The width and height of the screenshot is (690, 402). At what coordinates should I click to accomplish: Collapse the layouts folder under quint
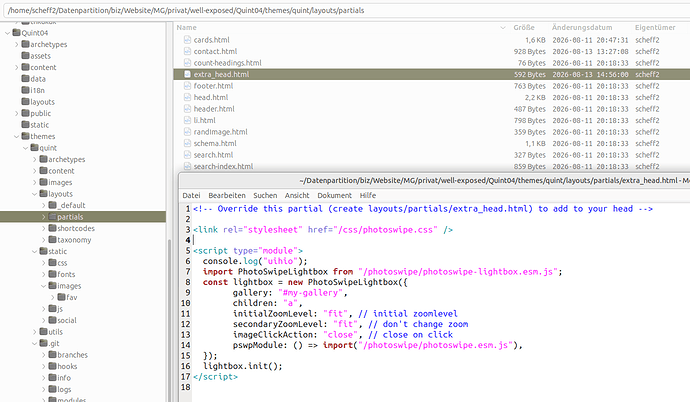tap(34, 194)
